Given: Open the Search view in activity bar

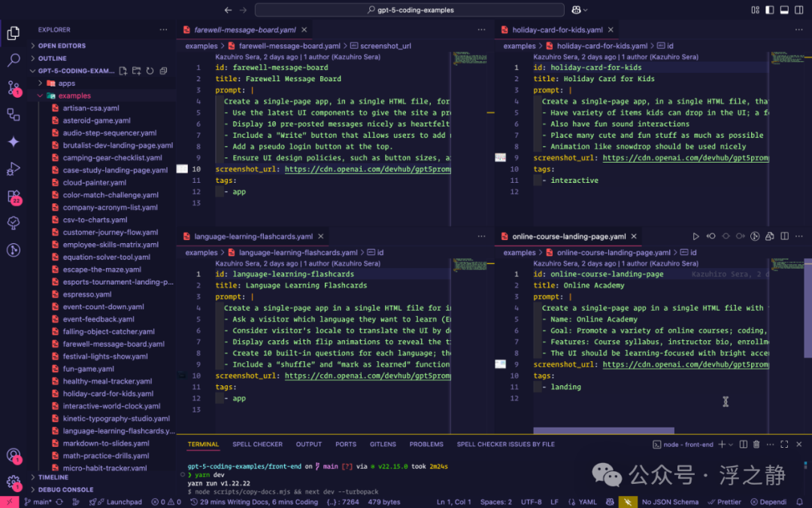Looking at the screenshot, I should (14, 60).
